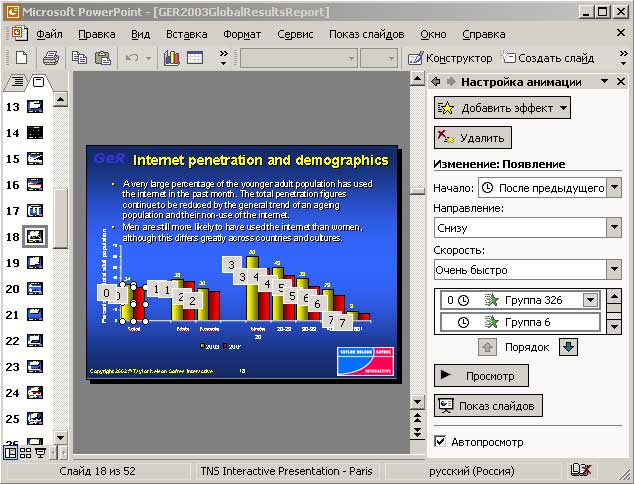Click the New document icon
This screenshot has height=484, width=634.
click(x=19, y=58)
